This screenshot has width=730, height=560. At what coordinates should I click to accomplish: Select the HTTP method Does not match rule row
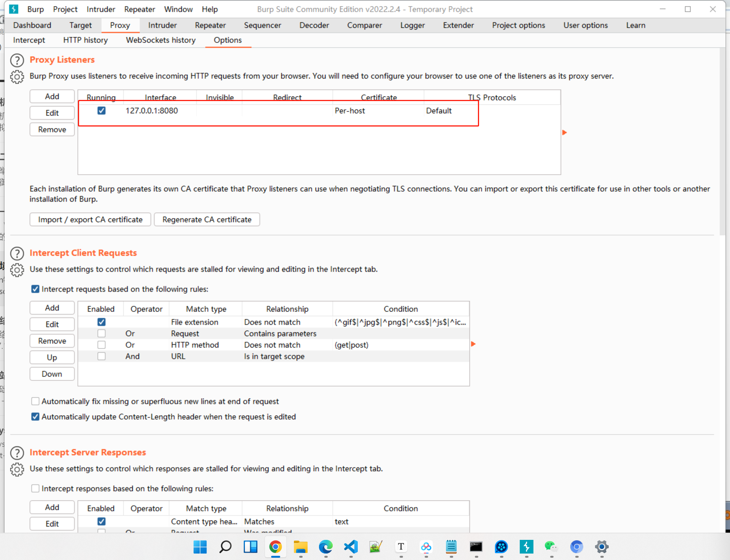point(272,345)
